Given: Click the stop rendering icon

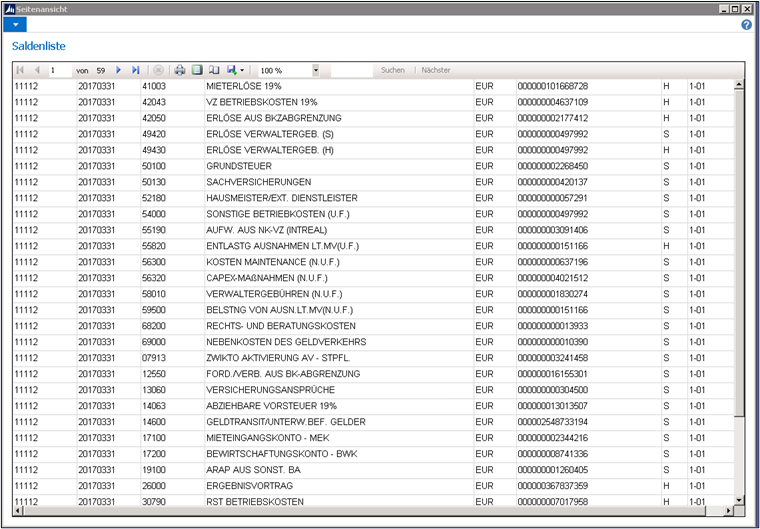Looking at the screenshot, I should (x=158, y=71).
